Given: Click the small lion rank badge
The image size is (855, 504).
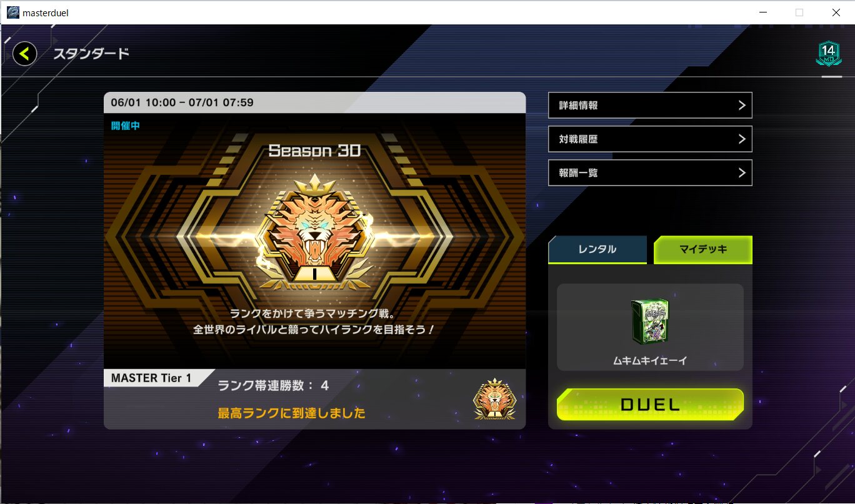Looking at the screenshot, I should click(x=494, y=400).
